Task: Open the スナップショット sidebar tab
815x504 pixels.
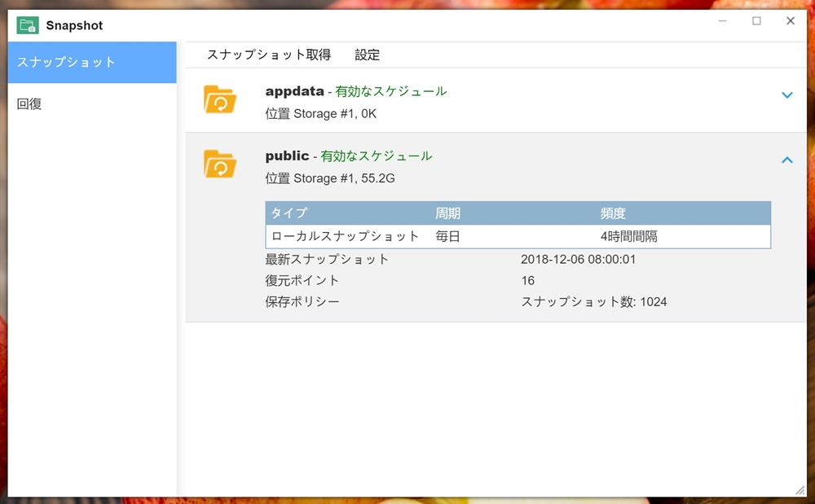Action: (x=92, y=63)
